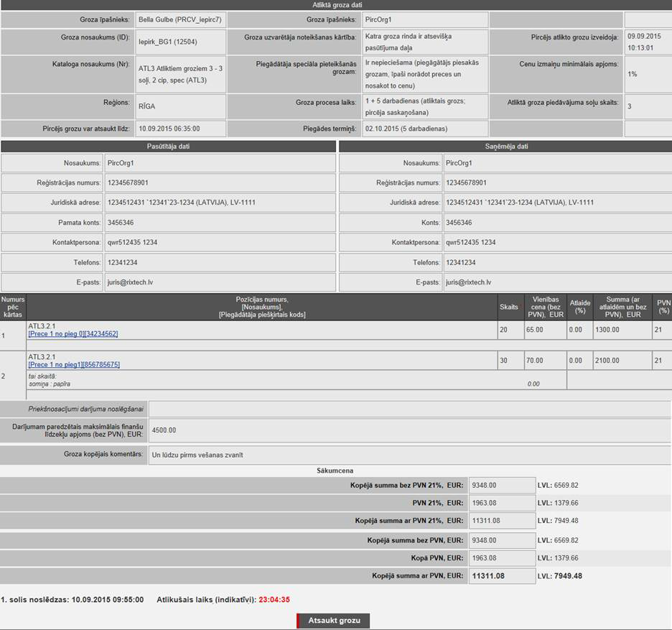Screen dimensions: 672x630
Task: Open the '[Prece 1 no pieg1][856785675]' link
Action: (x=74, y=365)
